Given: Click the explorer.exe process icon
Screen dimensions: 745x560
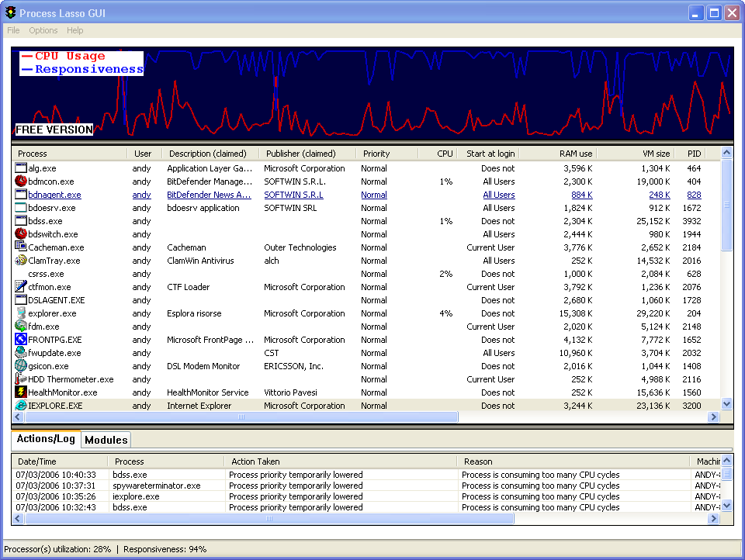Looking at the screenshot, I should (x=21, y=313).
